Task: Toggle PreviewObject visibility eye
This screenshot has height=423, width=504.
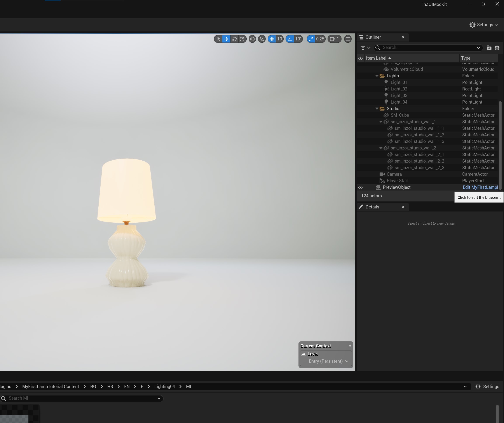Action: (361, 187)
